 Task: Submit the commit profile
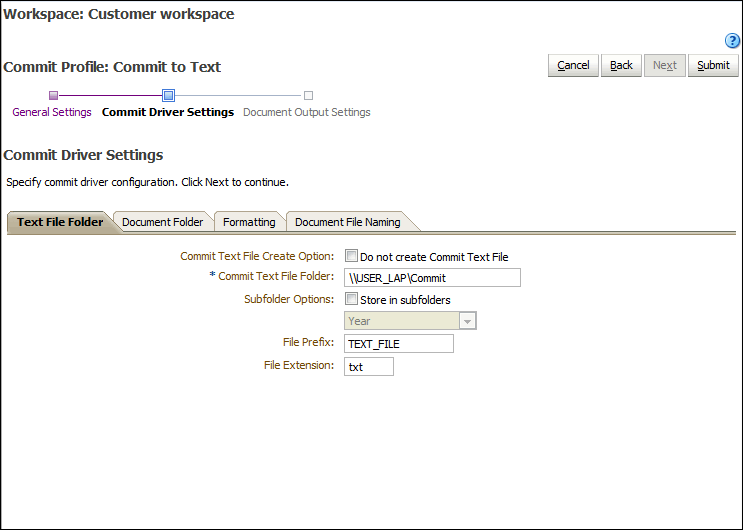(x=713, y=65)
